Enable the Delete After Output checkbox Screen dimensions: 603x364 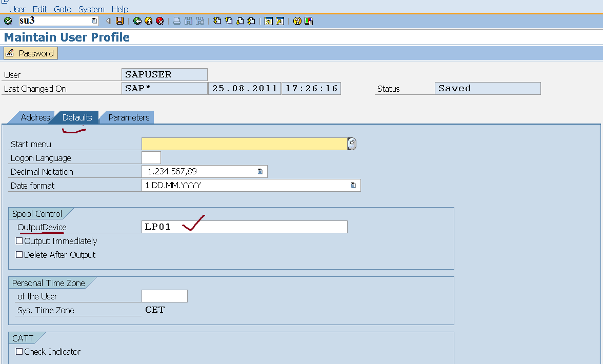pos(19,254)
